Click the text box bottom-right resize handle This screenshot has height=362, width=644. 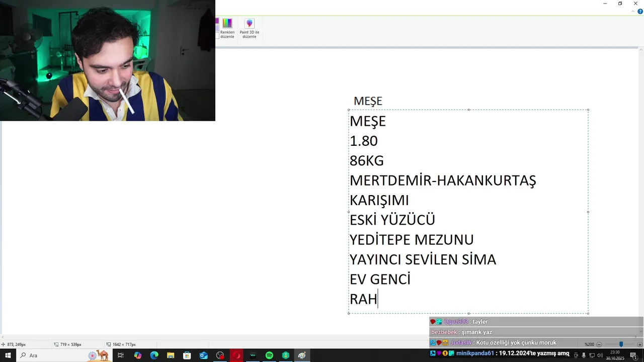tap(588, 313)
